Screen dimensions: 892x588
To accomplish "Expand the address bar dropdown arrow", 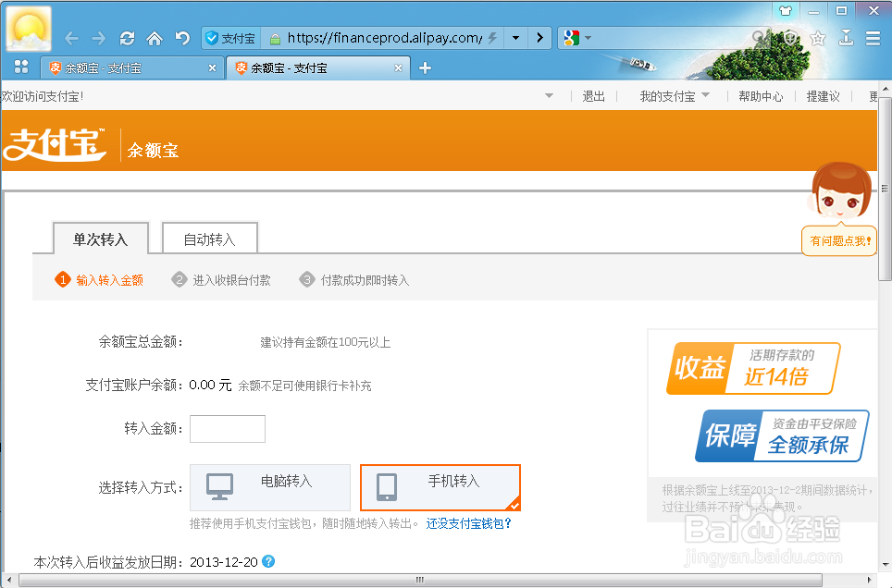I will pyautogui.click(x=514, y=38).
